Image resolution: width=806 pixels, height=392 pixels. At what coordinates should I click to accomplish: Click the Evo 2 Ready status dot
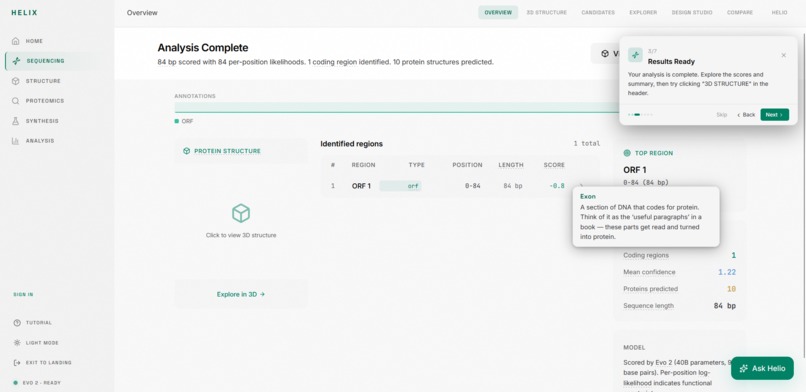coord(15,383)
